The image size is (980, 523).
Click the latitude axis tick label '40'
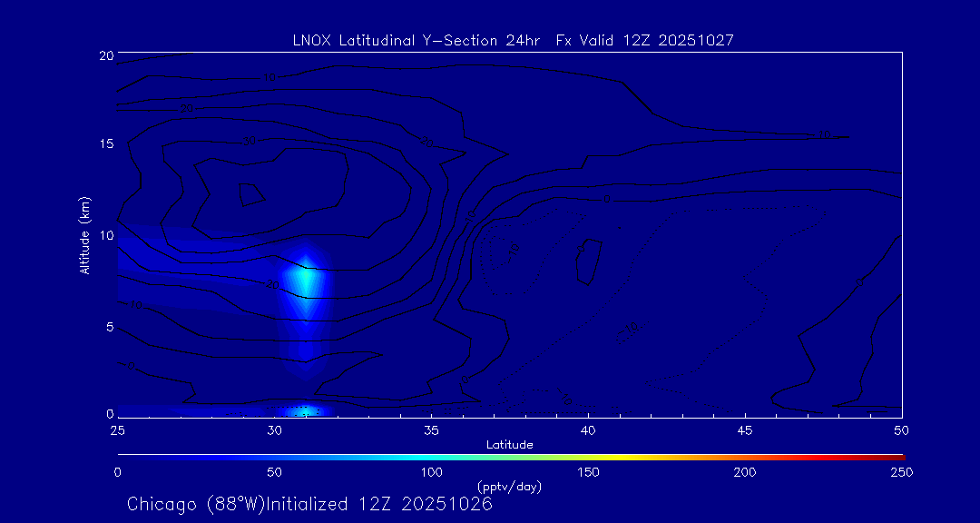[588, 430]
